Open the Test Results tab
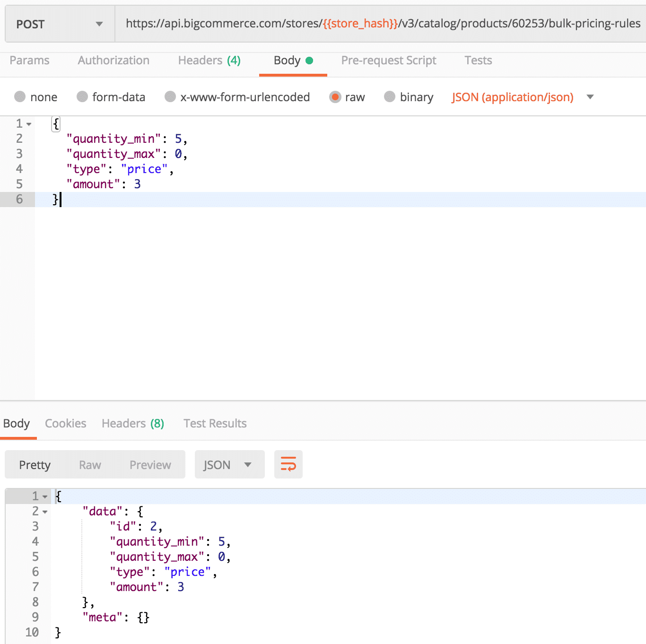The image size is (646, 644). [x=215, y=423]
